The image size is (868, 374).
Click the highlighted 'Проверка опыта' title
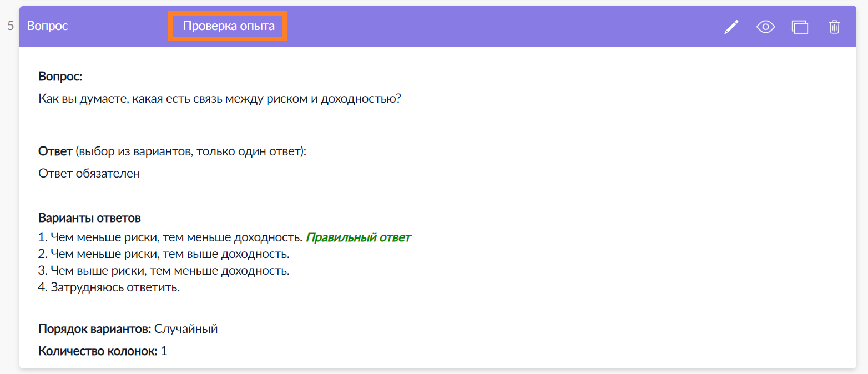(229, 26)
